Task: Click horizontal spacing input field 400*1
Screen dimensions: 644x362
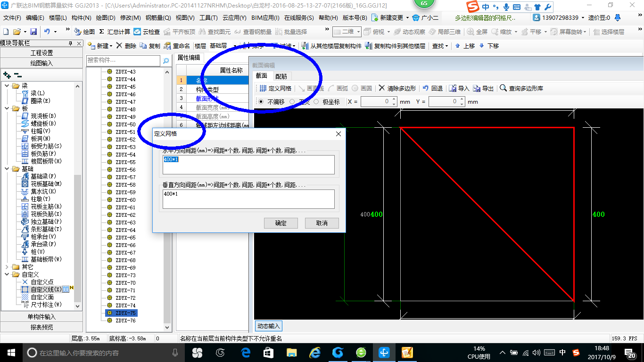Action: point(248,165)
